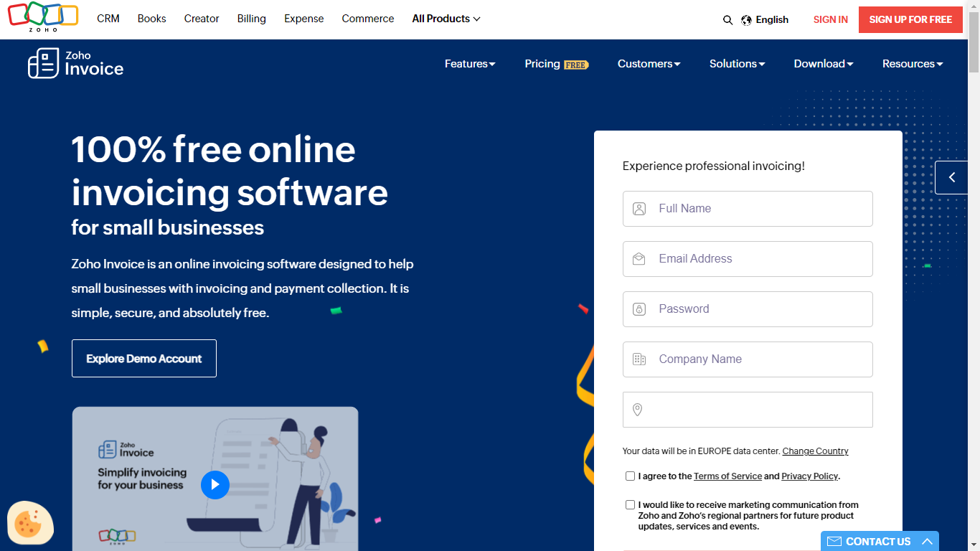Click the location pin icon in country field
This screenshot has width=980, height=551.
637,410
